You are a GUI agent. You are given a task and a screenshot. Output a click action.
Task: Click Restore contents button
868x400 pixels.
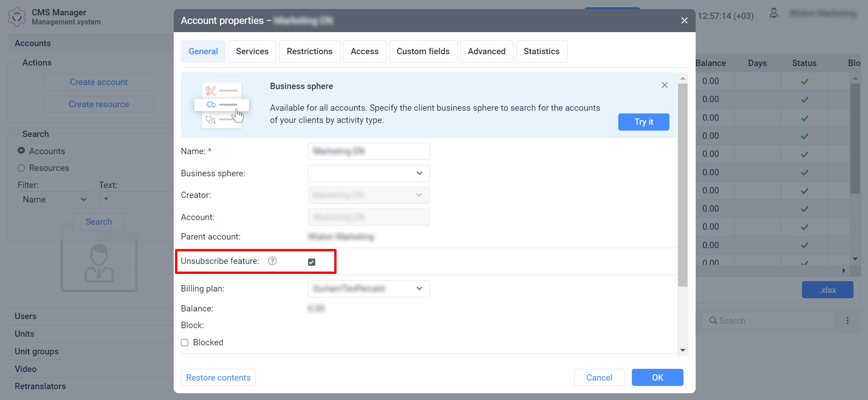tap(218, 377)
